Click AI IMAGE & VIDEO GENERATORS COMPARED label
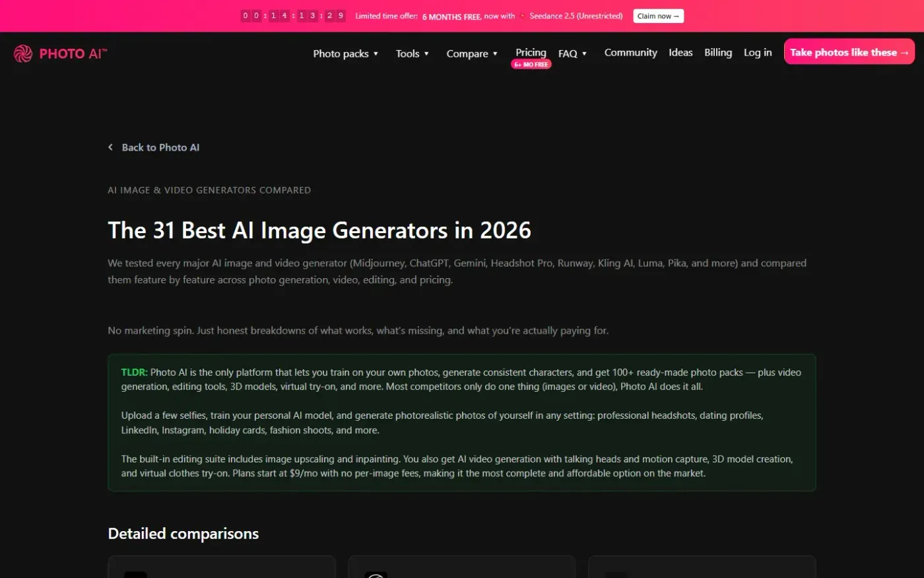Viewport: 924px width, 578px height. tap(209, 190)
